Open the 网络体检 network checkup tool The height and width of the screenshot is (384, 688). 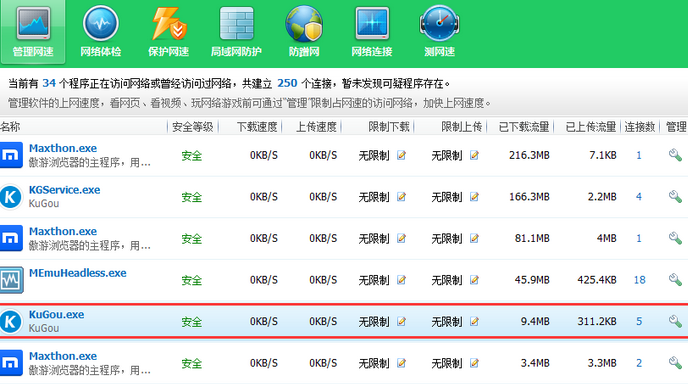click(x=100, y=32)
